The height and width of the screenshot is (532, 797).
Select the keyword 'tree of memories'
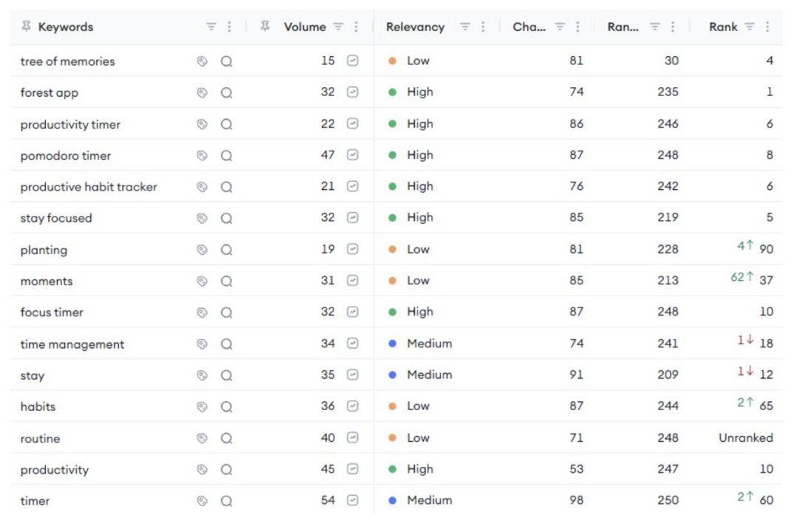coord(67,61)
